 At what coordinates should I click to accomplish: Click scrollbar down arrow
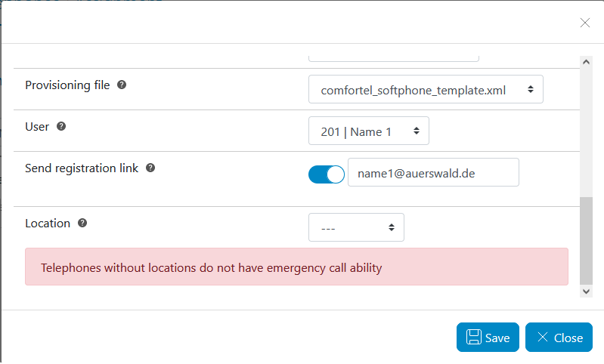[587, 292]
